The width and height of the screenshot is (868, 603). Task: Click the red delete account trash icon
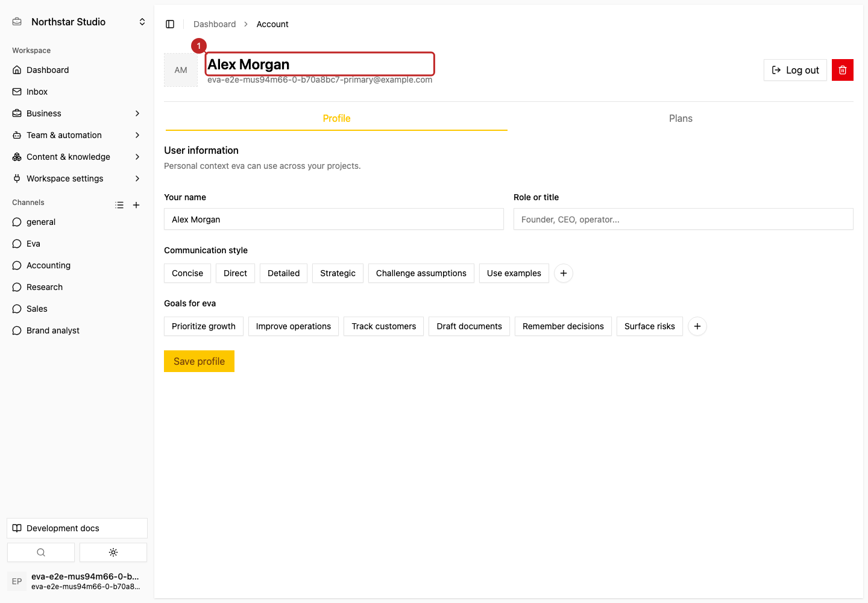click(x=843, y=70)
